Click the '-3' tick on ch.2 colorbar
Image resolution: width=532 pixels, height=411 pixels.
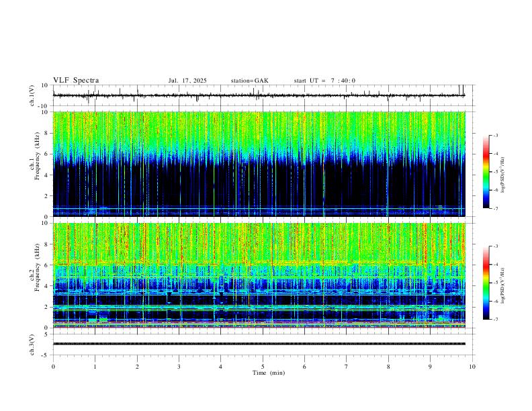(495, 246)
